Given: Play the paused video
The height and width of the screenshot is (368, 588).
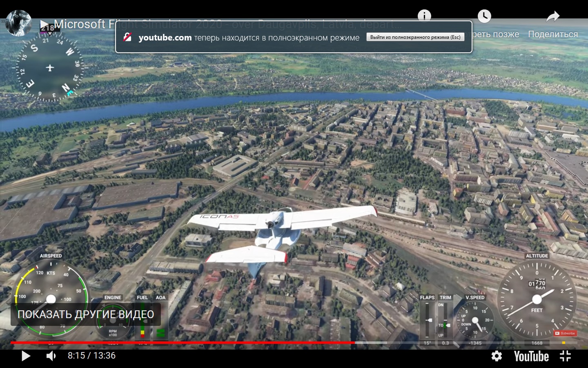Looking at the screenshot, I should tap(26, 356).
